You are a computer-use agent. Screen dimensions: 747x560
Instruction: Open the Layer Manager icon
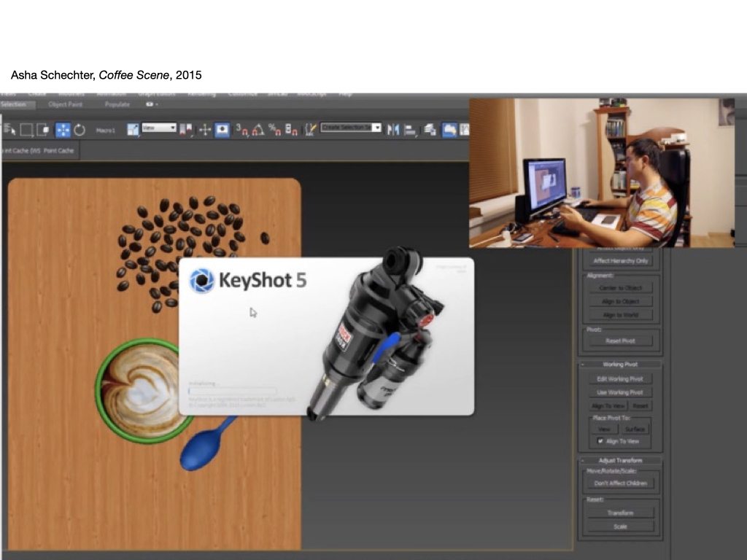click(430, 130)
